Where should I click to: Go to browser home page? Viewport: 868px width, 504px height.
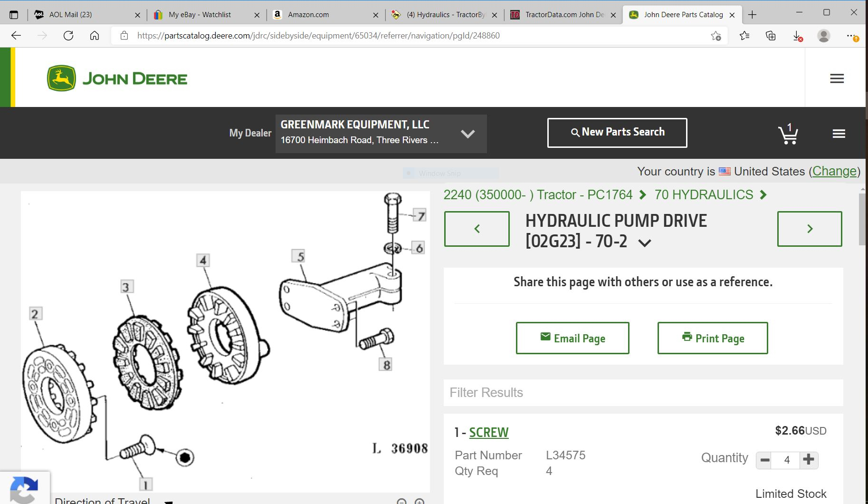click(x=95, y=36)
